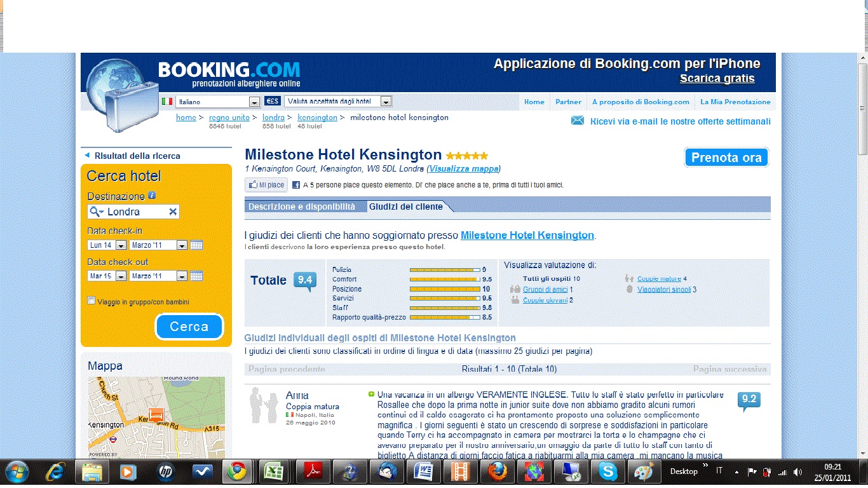
Task: Click the Kensington map thumbnail
Action: [x=156, y=417]
